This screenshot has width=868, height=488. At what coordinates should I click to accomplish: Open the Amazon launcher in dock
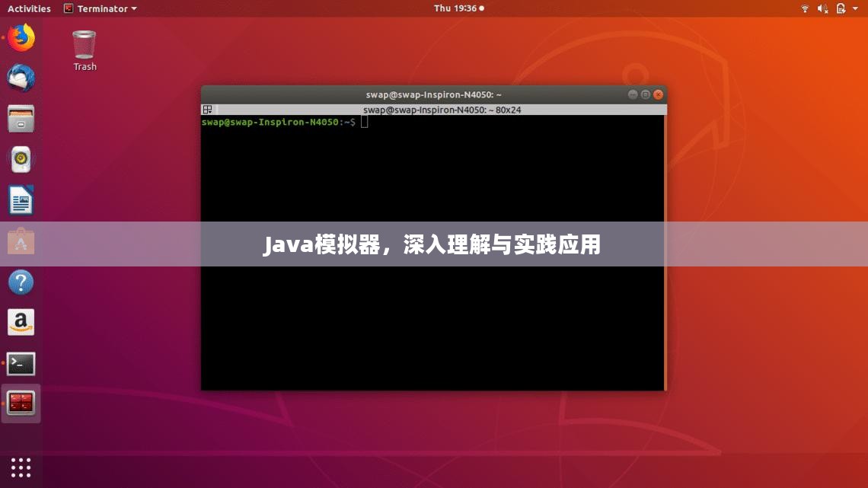pyautogui.click(x=21, y=323)
